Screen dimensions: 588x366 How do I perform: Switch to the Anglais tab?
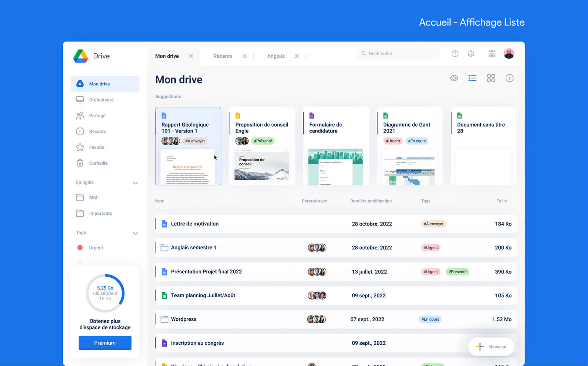pos(276,56)
